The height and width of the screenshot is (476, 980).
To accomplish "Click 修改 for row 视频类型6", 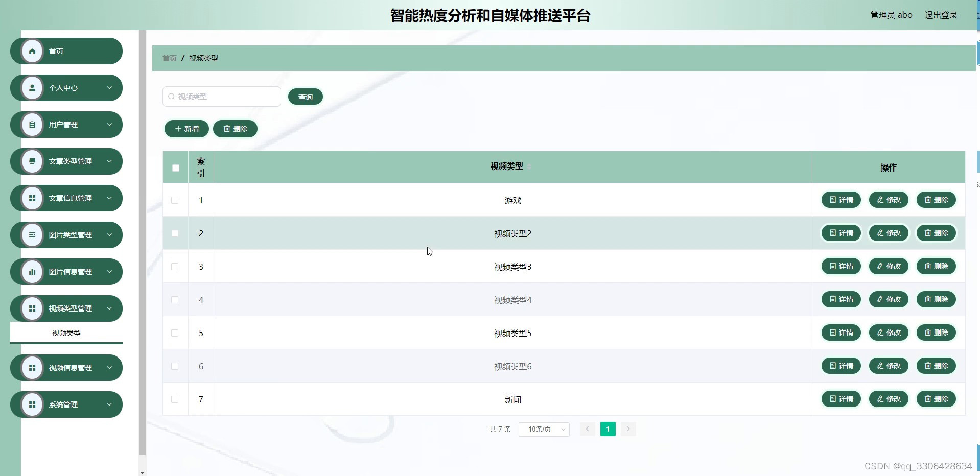I will (889, 366).
